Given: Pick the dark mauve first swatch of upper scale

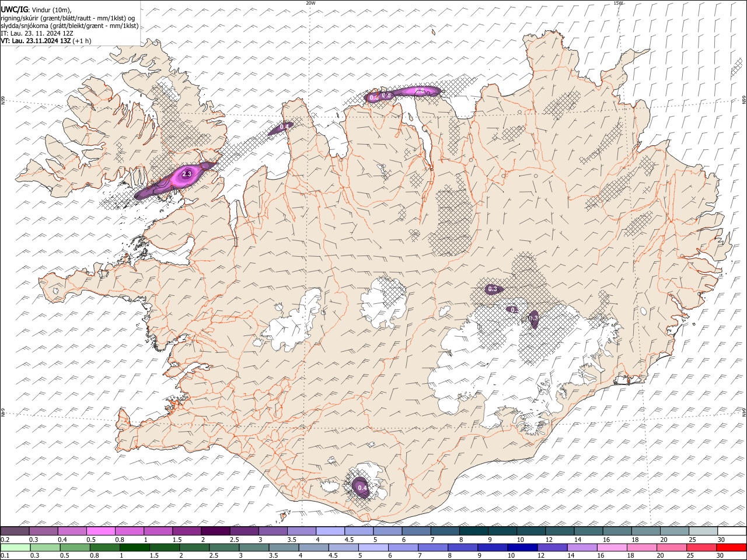Looking at the screenshot, I should (15, 531).
